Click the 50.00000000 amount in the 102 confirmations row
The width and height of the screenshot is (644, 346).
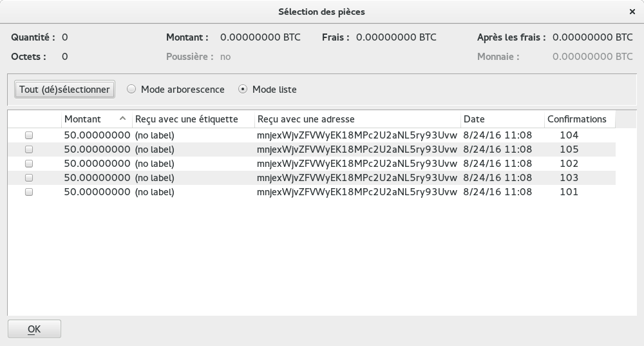point(97,164)
